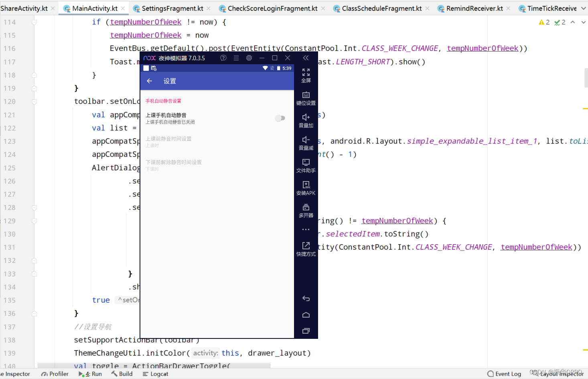Toggle fold marker at line 133
The image size is (588, 379).
pos(34,274)
